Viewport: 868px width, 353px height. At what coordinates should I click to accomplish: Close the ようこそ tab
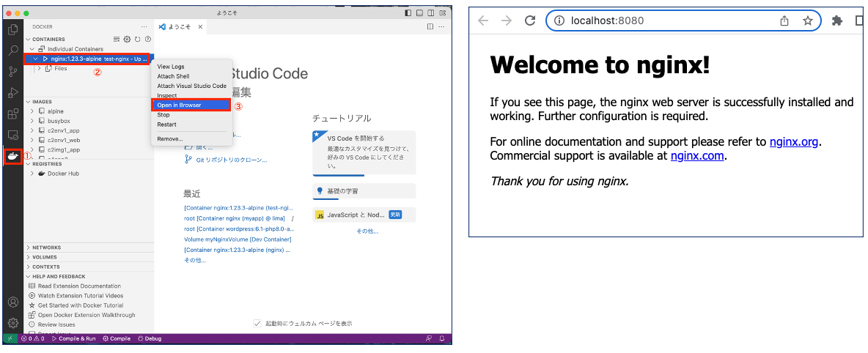pyautogui.click(x=200, y=26)
